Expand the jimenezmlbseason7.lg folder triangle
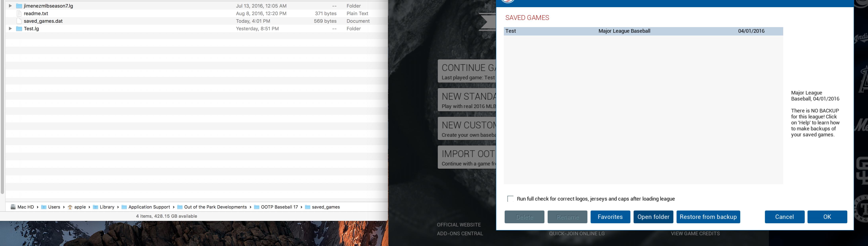 point(10,6)
